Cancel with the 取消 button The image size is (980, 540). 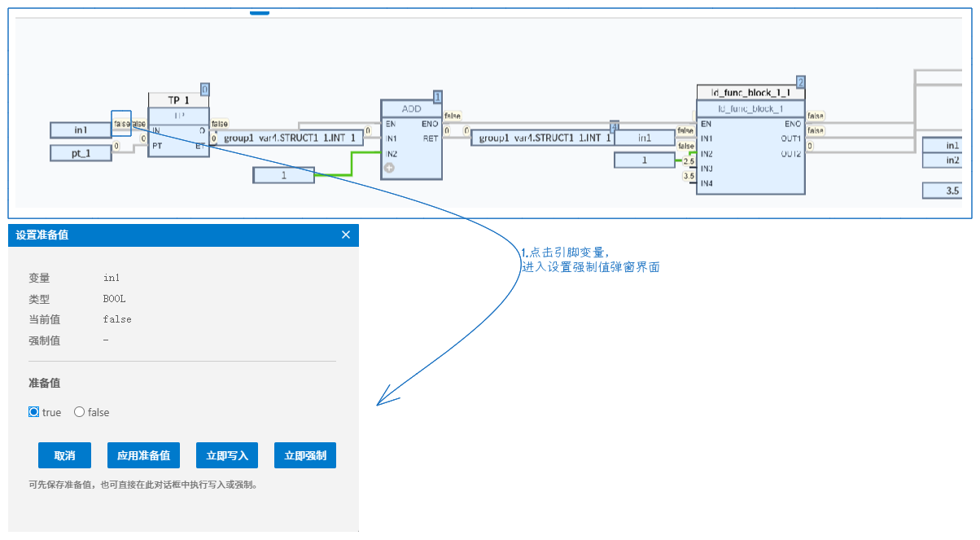(65, 455)
